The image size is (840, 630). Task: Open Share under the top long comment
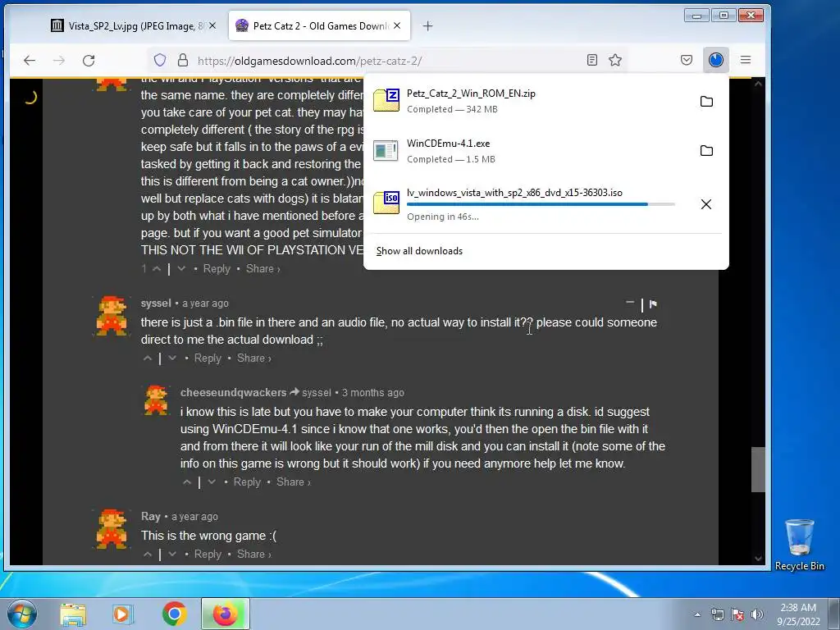(x=263, y=269)
